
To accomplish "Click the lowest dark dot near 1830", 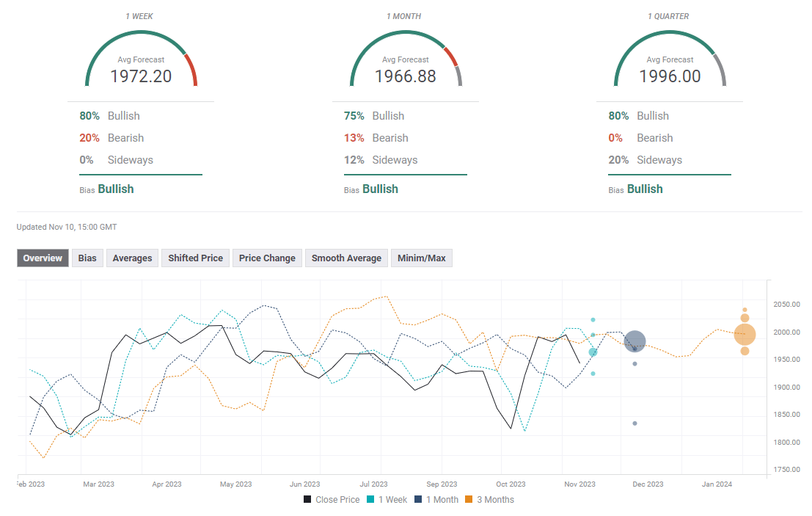I will (x=634, y=424).
